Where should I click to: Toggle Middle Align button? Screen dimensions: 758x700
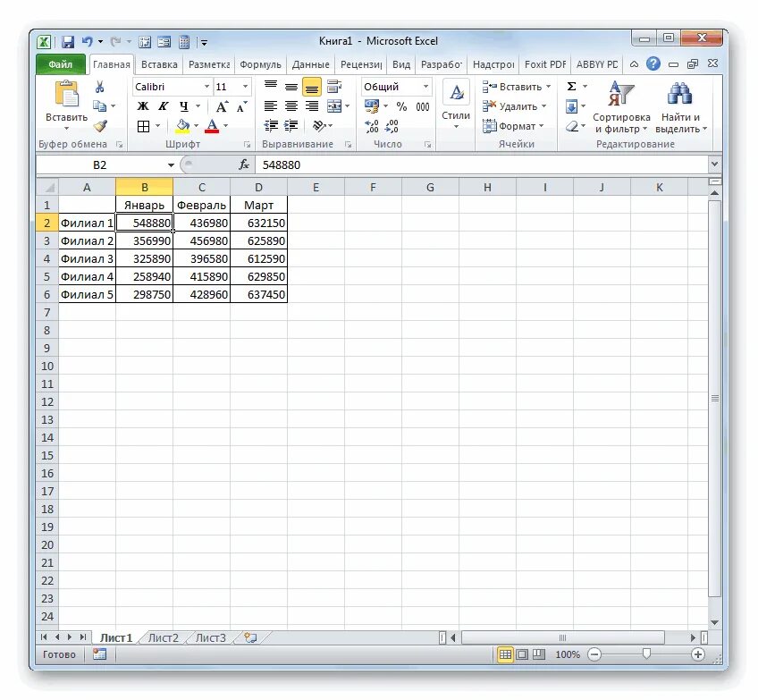[291, 87]
